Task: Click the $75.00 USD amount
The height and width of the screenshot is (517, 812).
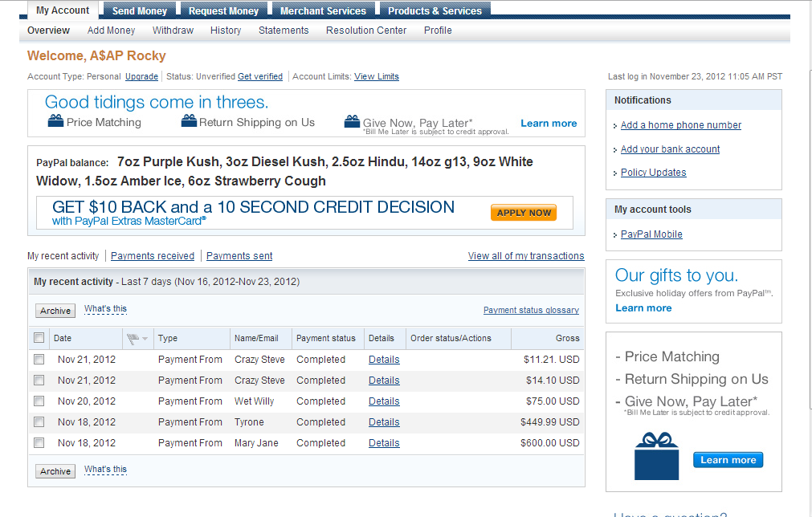Action: [553, 401]
